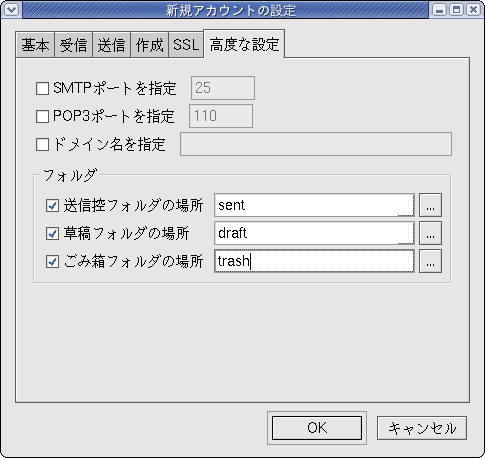Focus the sent folder text field
Screen dimensions: 485x458
[314, 205]
